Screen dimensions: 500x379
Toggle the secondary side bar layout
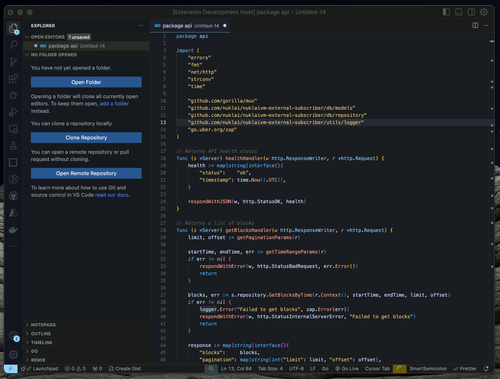(x=471, y=12)
